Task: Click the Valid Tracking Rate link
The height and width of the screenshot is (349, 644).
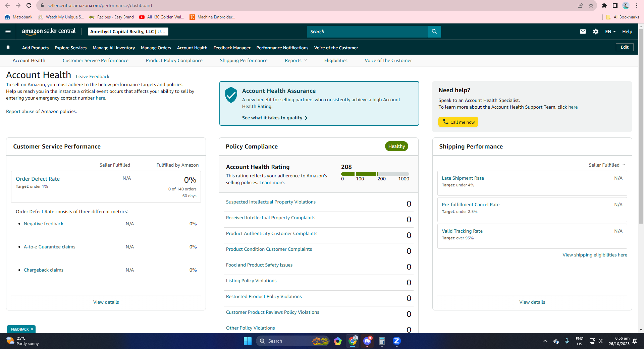Action: 462,231
